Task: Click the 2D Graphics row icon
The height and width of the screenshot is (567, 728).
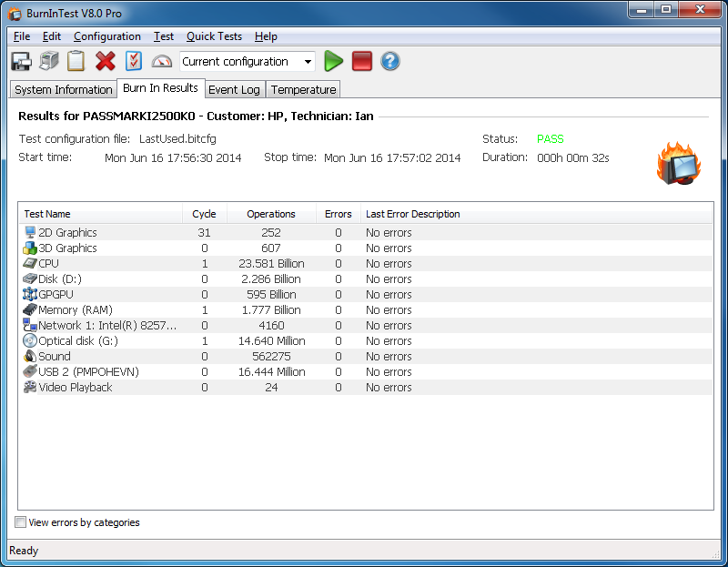Action: pos(30,232)
